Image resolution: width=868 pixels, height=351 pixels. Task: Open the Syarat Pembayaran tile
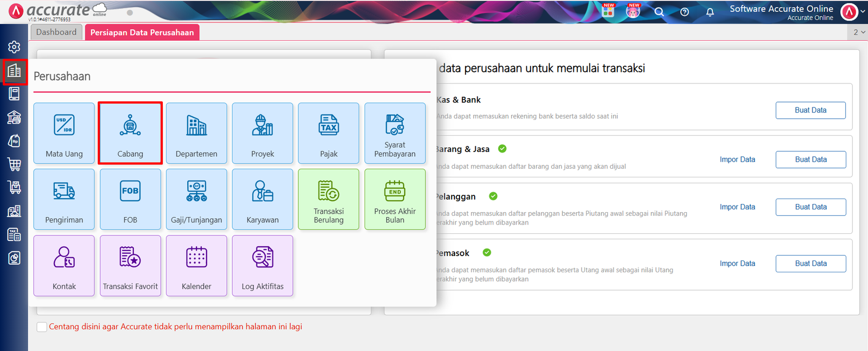pos(395,133)
